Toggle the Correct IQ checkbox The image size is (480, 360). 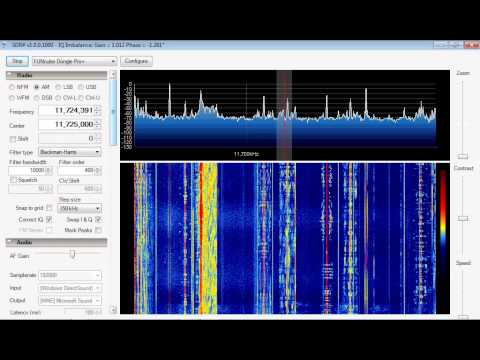point(49,219)
